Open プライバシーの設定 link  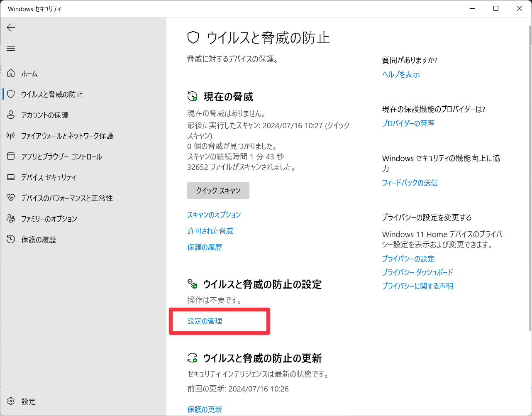click(408, 259)
